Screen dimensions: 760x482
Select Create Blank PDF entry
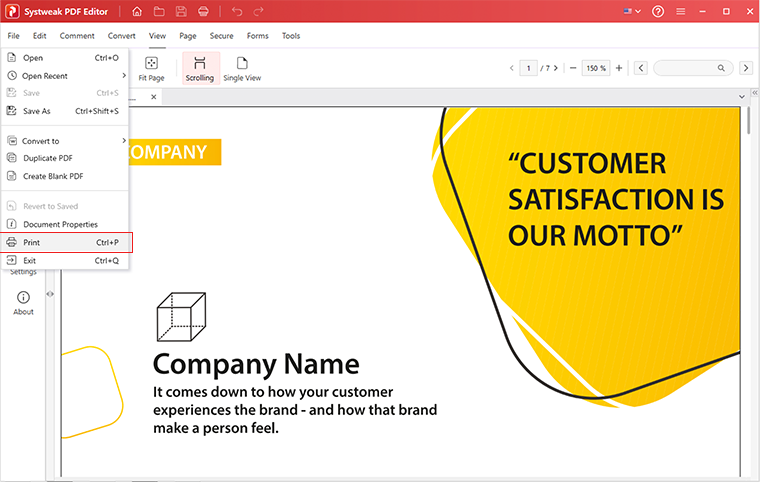pyautogui.click(x=64, y=176)
